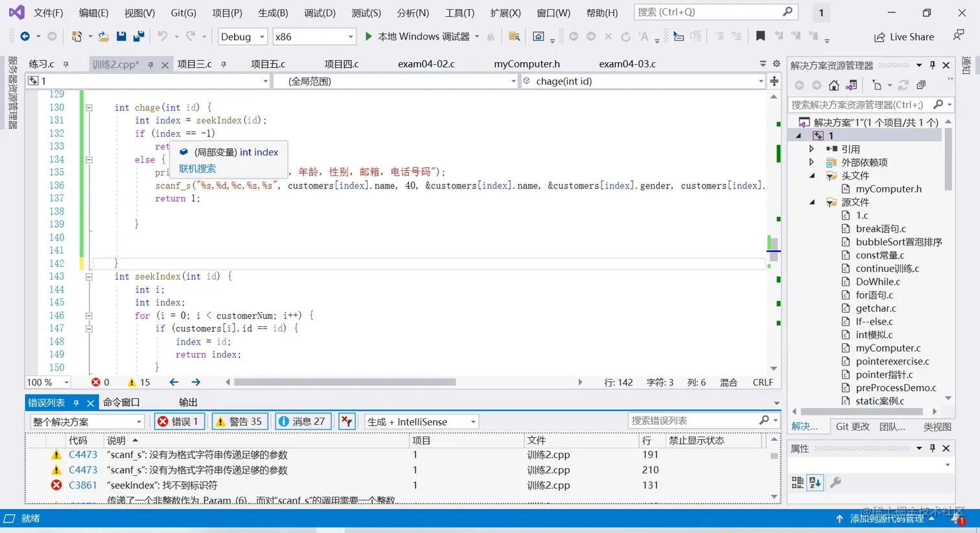Viewport: 980px width, 533px height.
Task: Switch to the 输出 tab
Action: point(188,403)
